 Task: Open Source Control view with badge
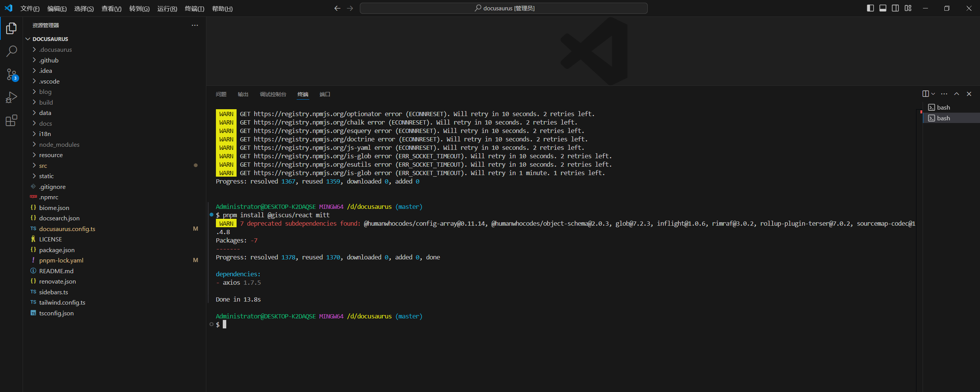(x=11, y=75)
